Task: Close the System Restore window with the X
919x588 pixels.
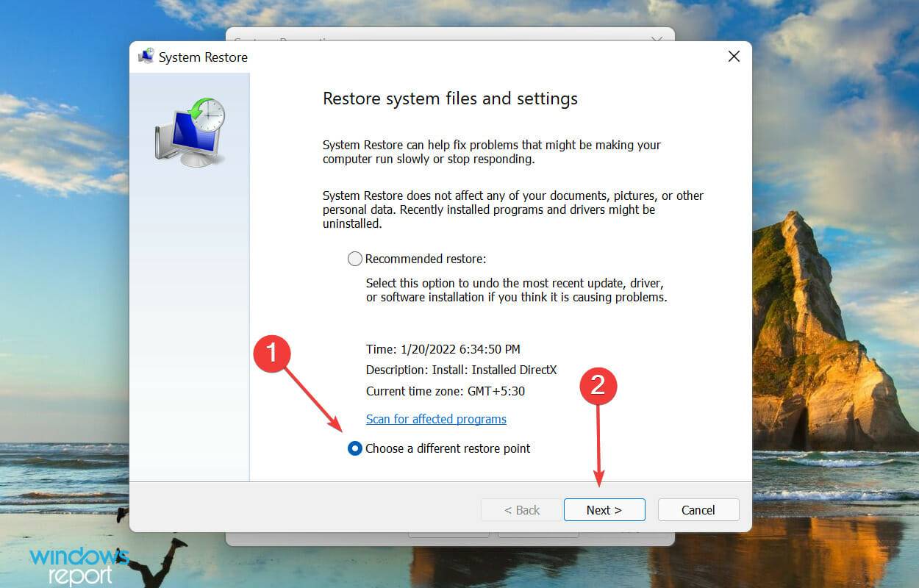Action: pos(733,56)
